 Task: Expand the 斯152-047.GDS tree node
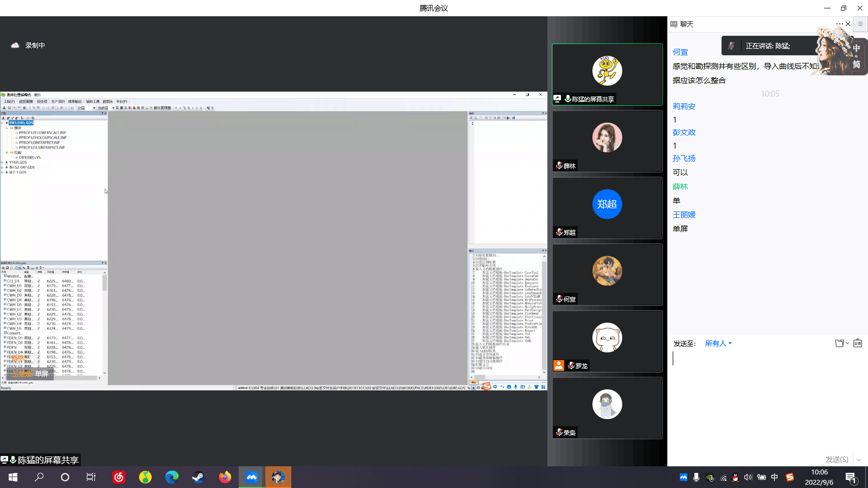[3, 168]
